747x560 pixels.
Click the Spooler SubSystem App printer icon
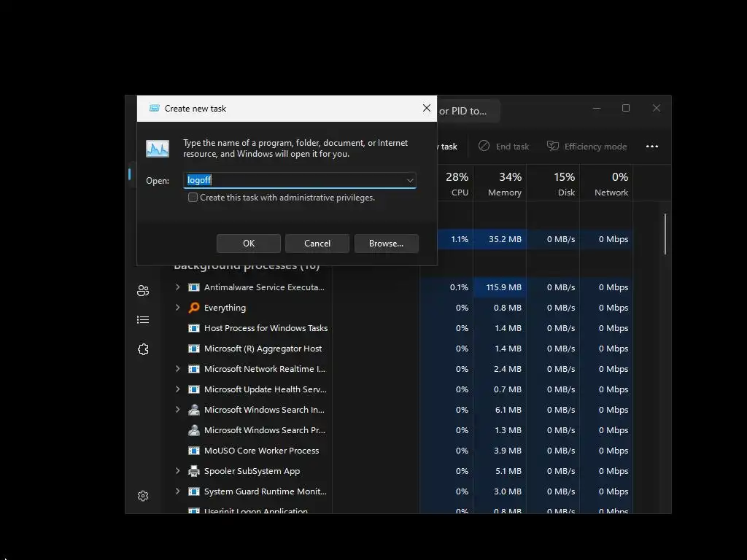[x=194, y=471]
